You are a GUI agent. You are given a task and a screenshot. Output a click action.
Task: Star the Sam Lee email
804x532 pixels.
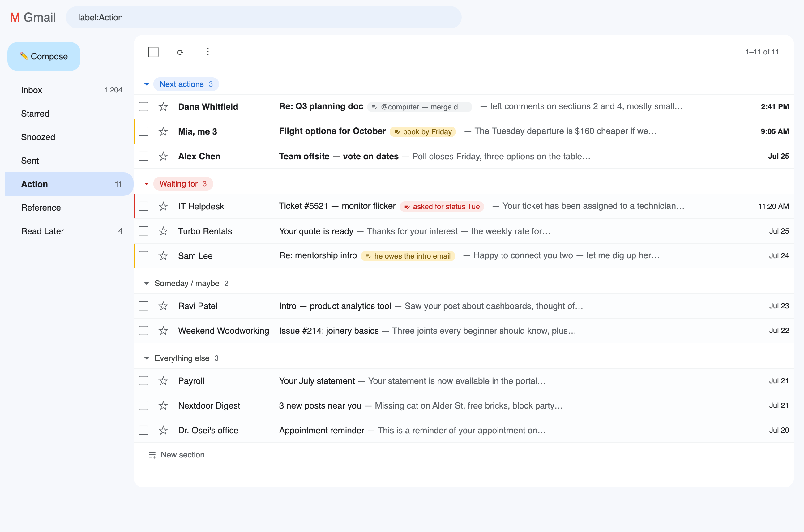(163, 256)
